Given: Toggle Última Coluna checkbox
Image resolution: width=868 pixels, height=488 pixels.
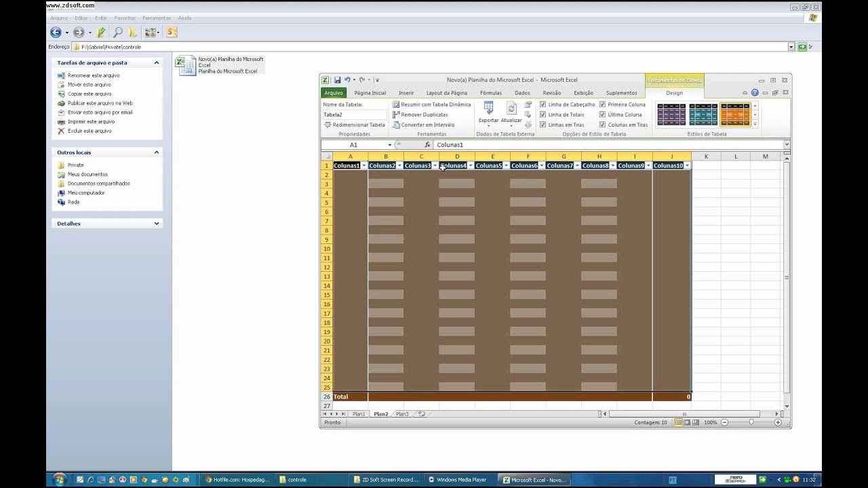Looking at the screenshot, I should point(602,115).
